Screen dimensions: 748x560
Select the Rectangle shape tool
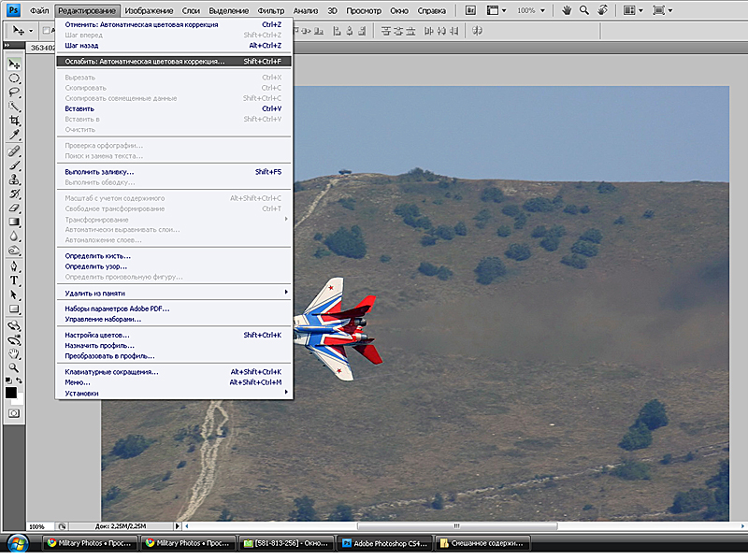click(x=14, y=309)
